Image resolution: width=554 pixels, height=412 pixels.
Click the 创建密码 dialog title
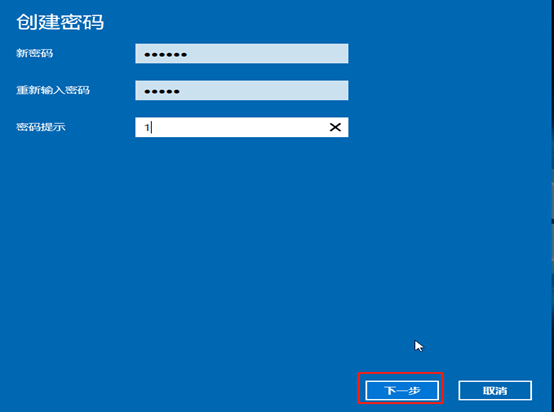tap(60, 22)
